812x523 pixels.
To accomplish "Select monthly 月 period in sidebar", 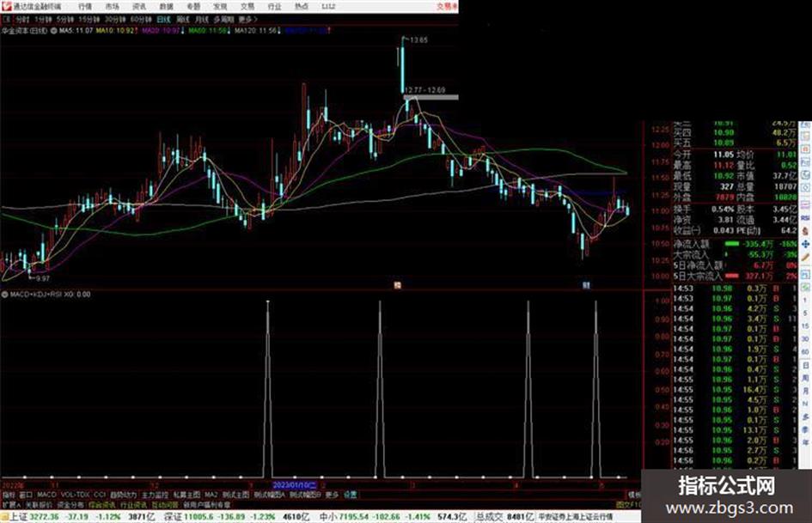I will [805, 391].
